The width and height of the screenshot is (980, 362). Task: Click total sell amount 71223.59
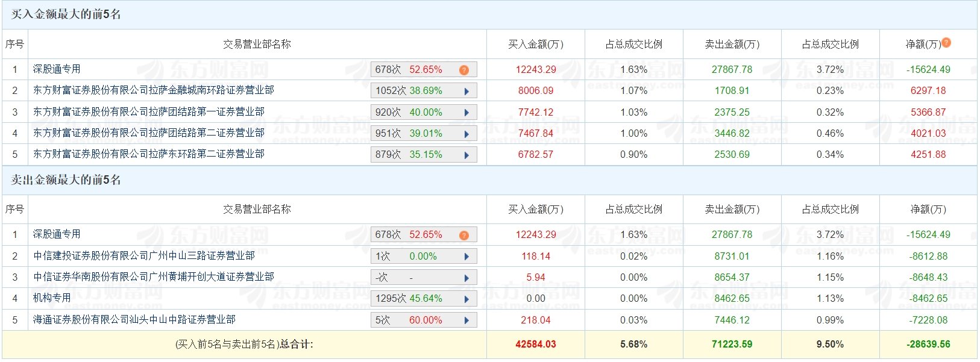coord(732,345)
